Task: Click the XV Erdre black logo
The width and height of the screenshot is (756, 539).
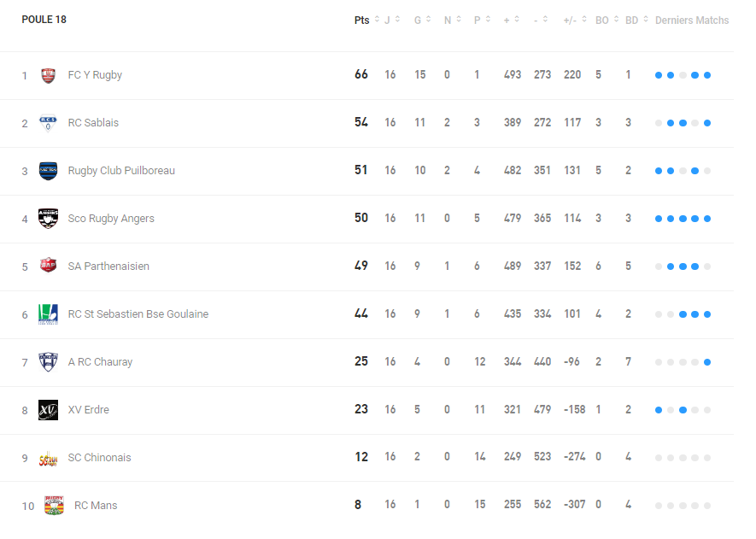Action: (x=48, y=410)
